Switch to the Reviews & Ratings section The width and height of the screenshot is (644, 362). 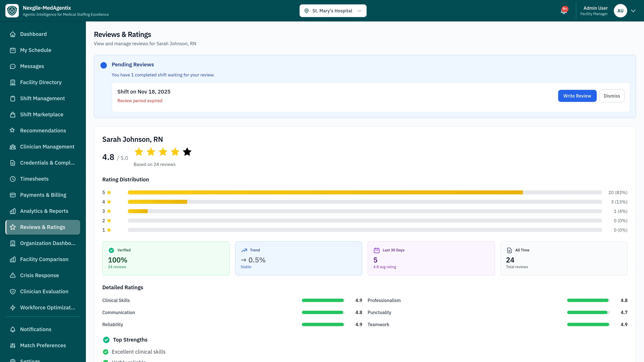pyautogui.click(x=42, y=227)
